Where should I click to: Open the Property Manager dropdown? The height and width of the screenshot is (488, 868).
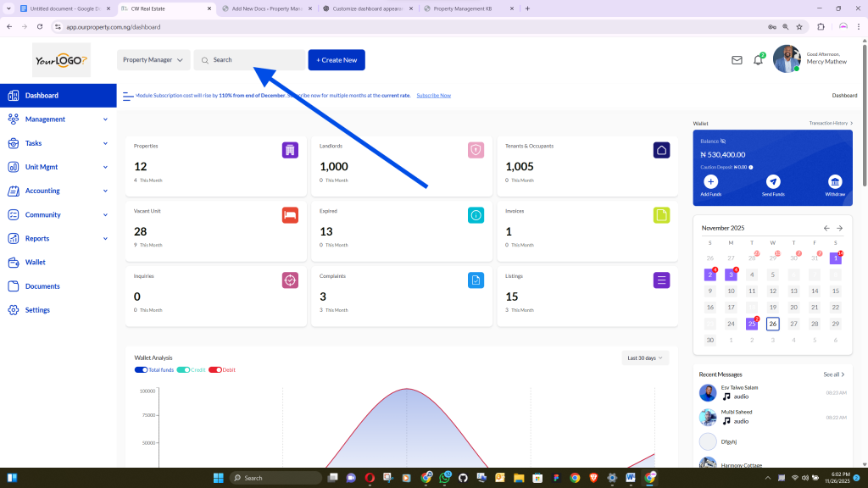tap(153, 60)
